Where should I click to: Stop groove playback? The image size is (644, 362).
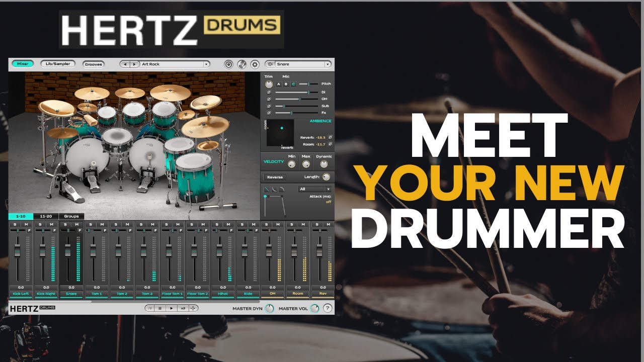coord(160,308)
